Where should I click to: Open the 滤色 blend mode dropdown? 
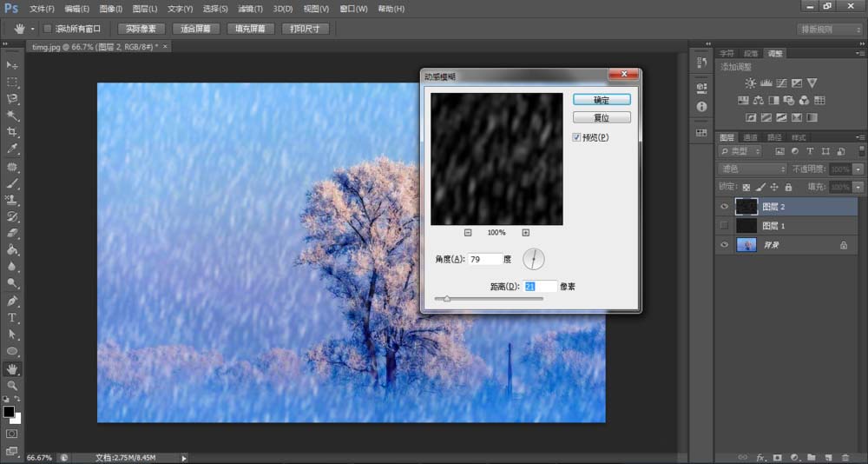tap(752, 169)
